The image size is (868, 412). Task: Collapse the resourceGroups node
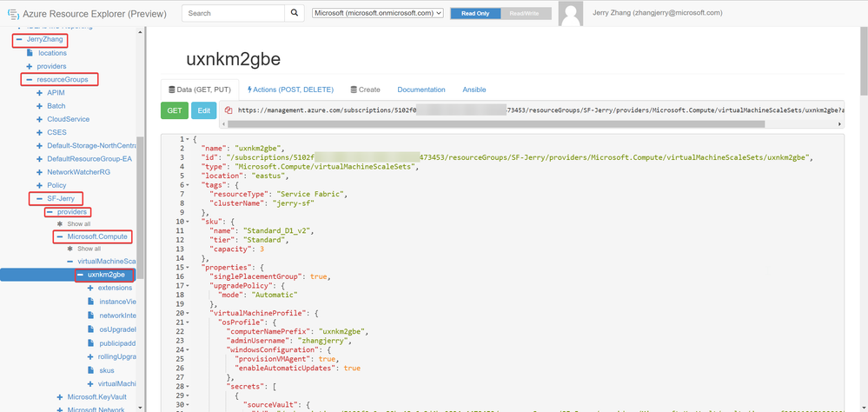click(x=30, y=80)
